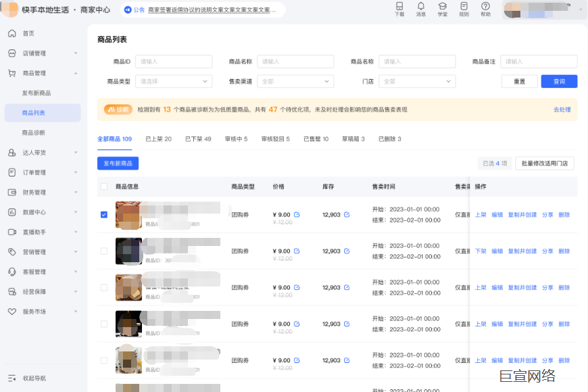Expand 财务管理 menu arrow

pos(76,193)
